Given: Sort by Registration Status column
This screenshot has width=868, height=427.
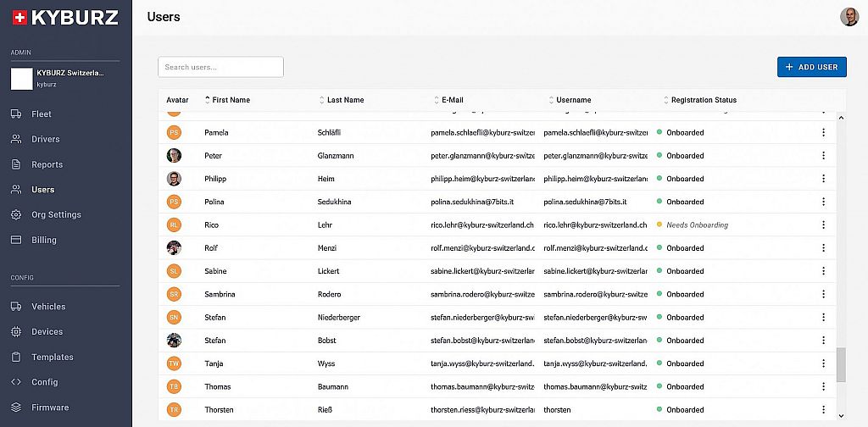Looking at the screenshot, I should pyautogui.click(x=704, y=100).
